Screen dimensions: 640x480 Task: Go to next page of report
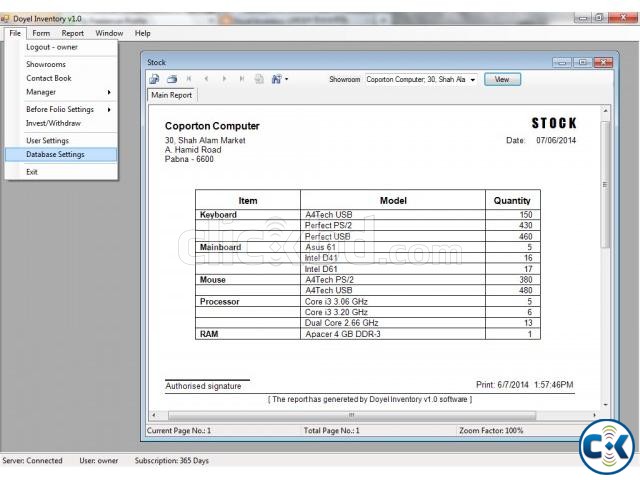[224, 79]
